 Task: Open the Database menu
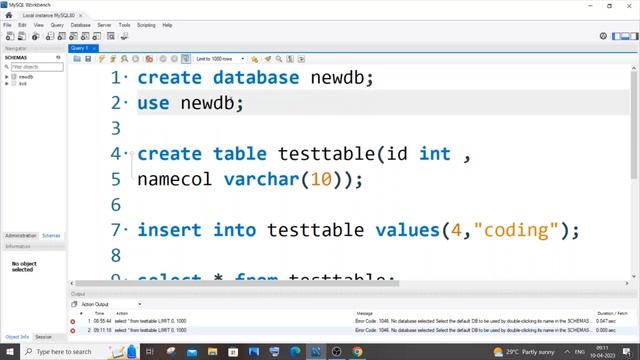[x=80, y=25]
